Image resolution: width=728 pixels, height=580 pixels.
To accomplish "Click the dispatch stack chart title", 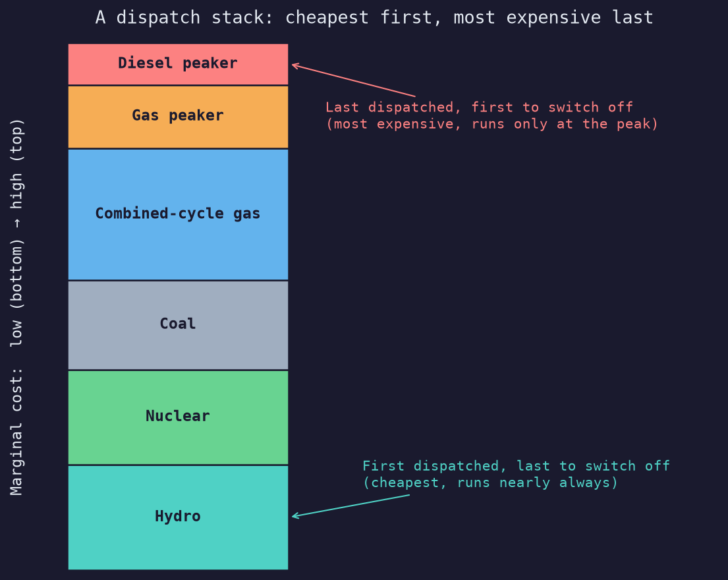I will coord(374,18).
